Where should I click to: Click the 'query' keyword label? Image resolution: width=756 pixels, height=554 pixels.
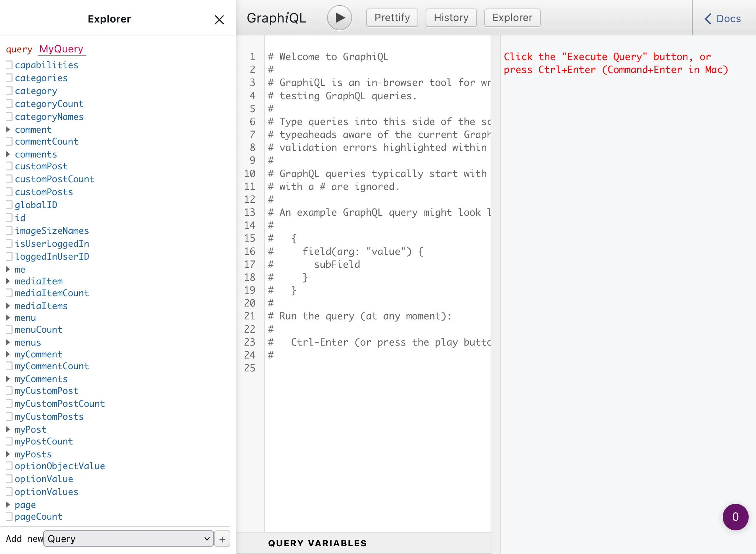(19, 49)
